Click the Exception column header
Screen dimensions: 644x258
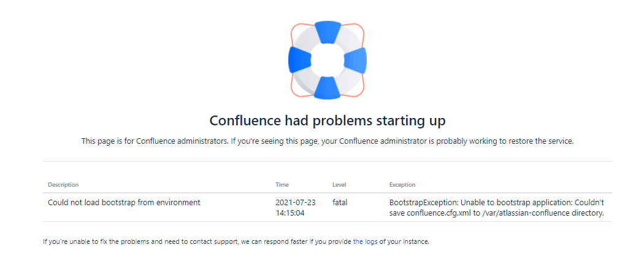(x=402, y=185)
